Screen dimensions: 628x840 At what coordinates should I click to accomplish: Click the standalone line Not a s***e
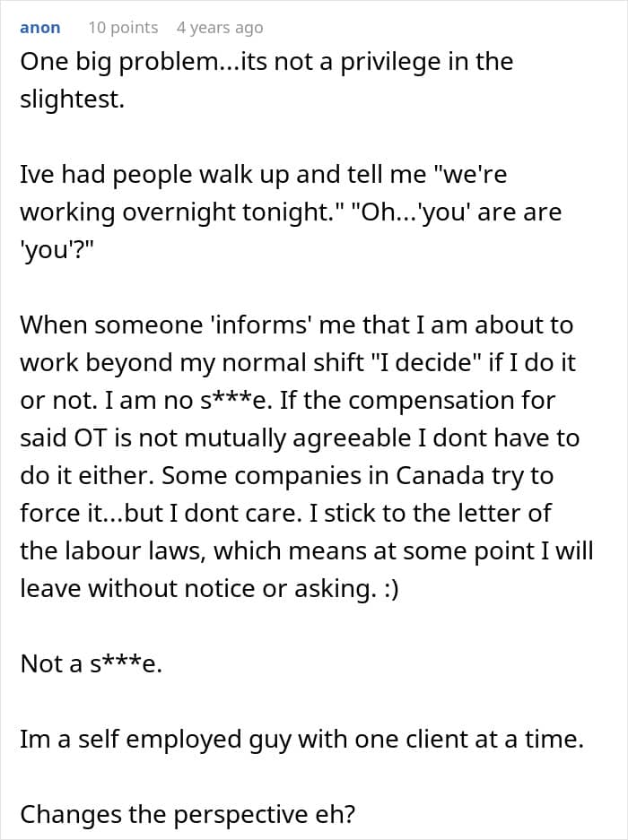(92, 663)
